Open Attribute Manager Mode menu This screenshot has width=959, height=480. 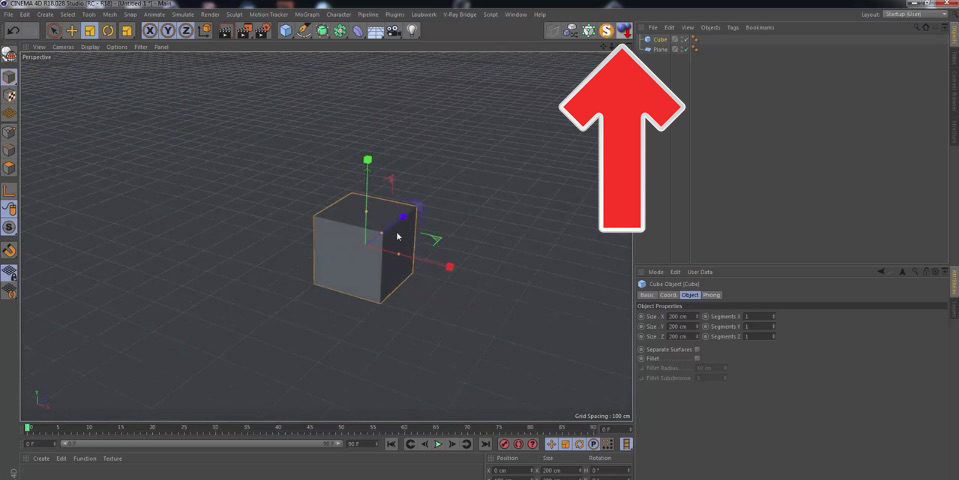point(656,272)
